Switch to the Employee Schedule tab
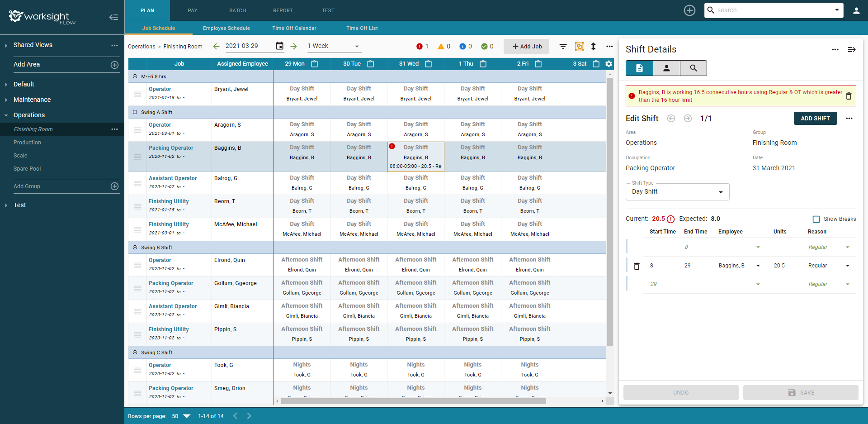 [226, 28]
